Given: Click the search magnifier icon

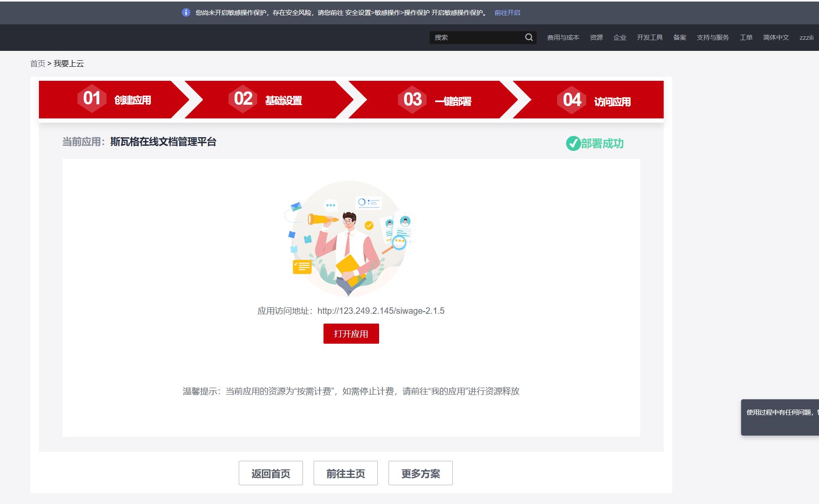Looking at the screenshot, I should [x=529, y=37].
